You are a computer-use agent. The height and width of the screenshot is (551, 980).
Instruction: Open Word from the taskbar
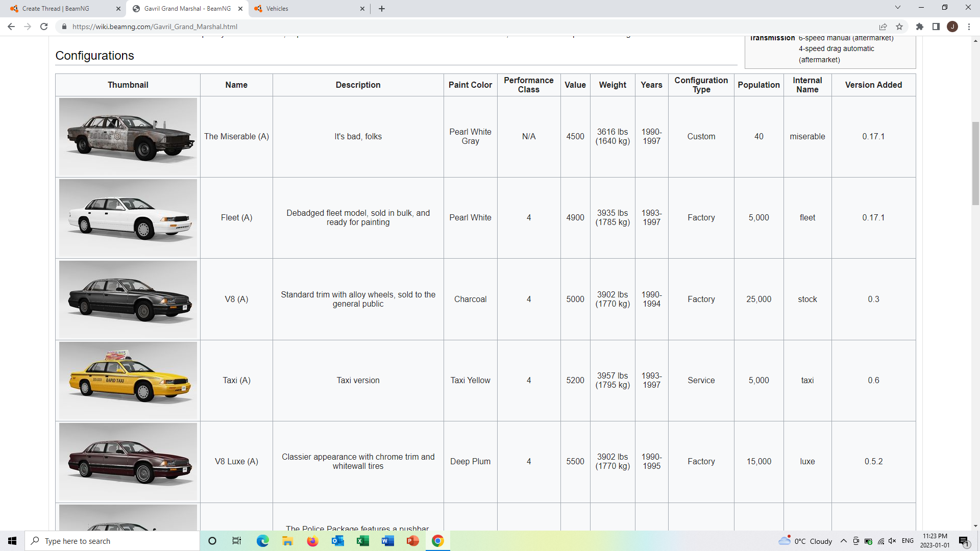pos(387,541)
